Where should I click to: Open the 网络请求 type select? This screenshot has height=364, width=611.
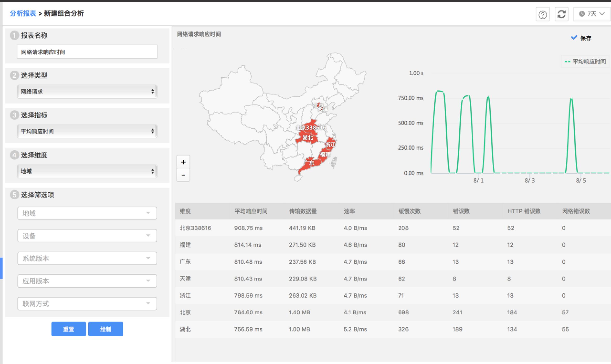coord(87,92)
